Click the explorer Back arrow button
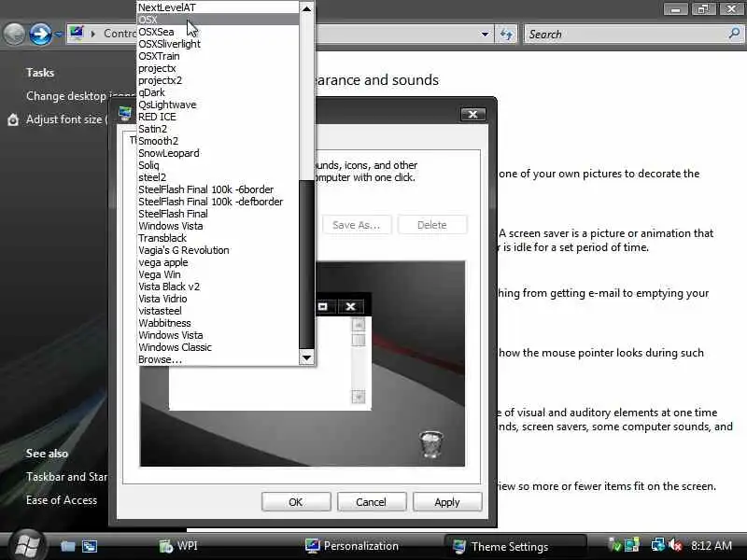Viewport: 747px width, 560px height. pyautogui.click(x=14, y=35)
